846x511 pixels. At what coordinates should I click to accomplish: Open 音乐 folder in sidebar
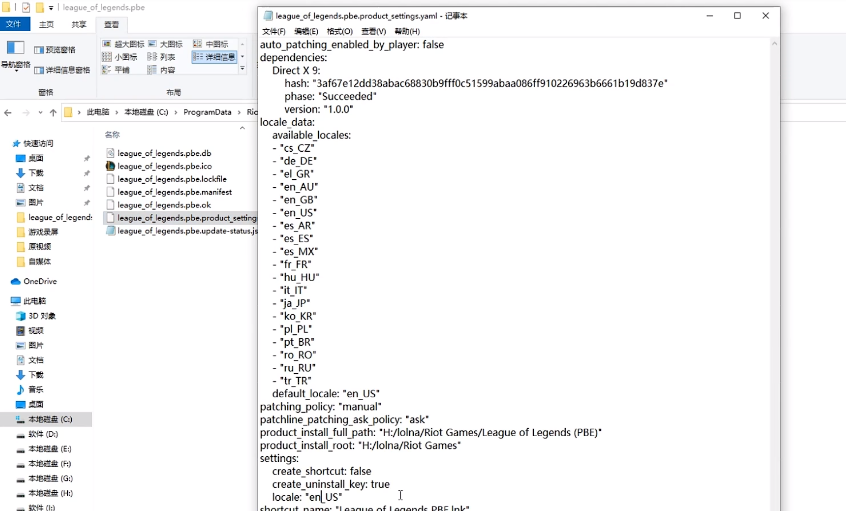[30, 390]
